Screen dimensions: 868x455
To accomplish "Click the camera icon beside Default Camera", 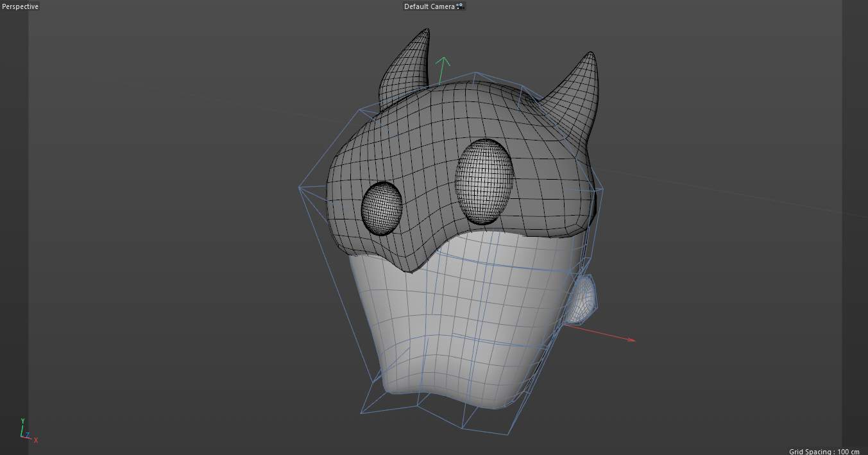I will pyautogui.click(x=459, y=6).
